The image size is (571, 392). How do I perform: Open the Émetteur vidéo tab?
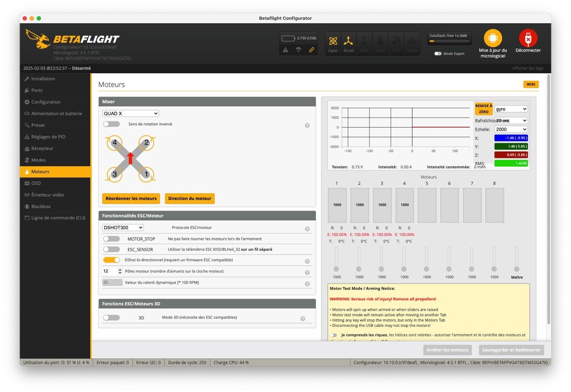(55, 195)
